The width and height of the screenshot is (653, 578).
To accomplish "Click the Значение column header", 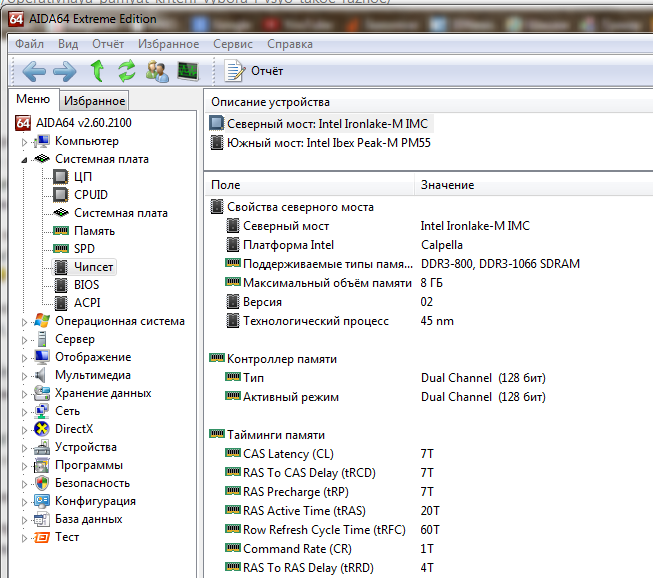I will coord(447,185).
